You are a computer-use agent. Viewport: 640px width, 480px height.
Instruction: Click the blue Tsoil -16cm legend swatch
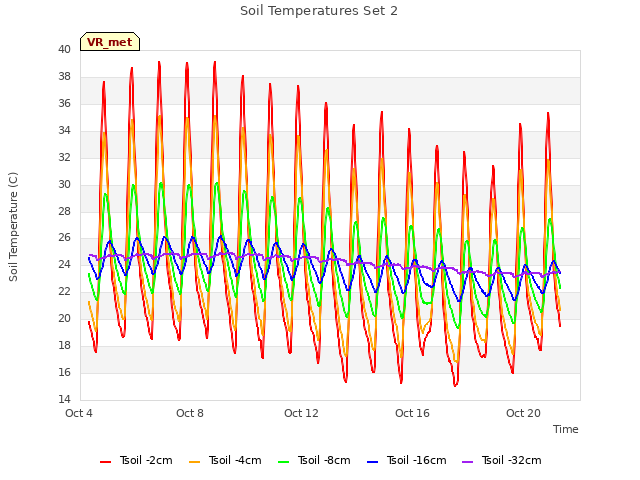pyautogui.click(x=372, y=462)
